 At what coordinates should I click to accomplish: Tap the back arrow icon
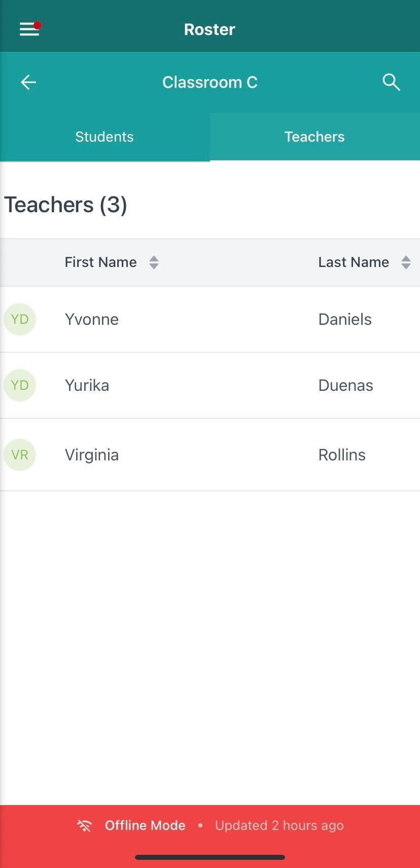(x=28, y=82)
